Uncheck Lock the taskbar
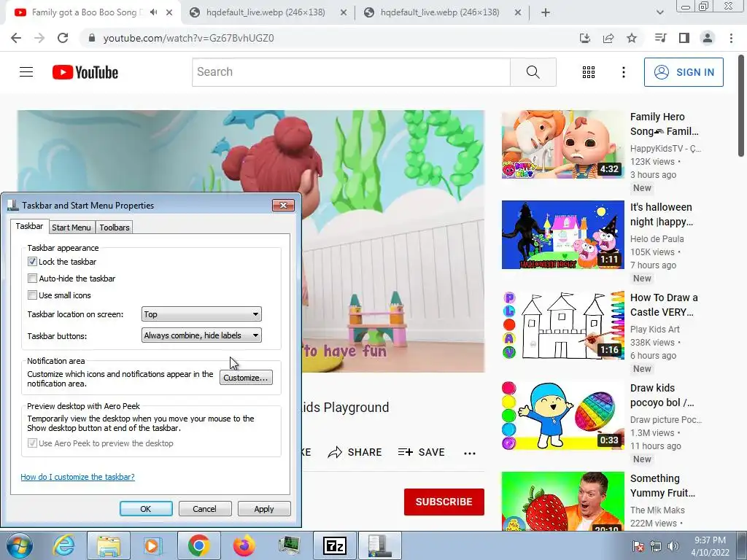Viewport: 747px width, 560px height. click(32, 262)
